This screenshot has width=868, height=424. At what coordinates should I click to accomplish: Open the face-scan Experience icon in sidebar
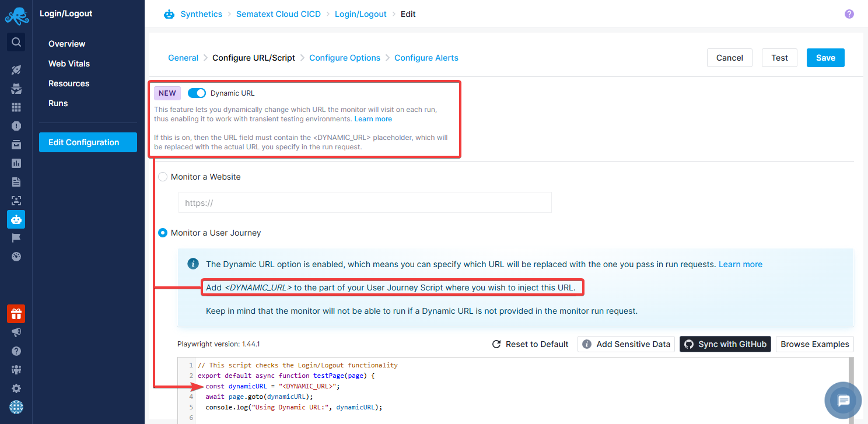16,201
